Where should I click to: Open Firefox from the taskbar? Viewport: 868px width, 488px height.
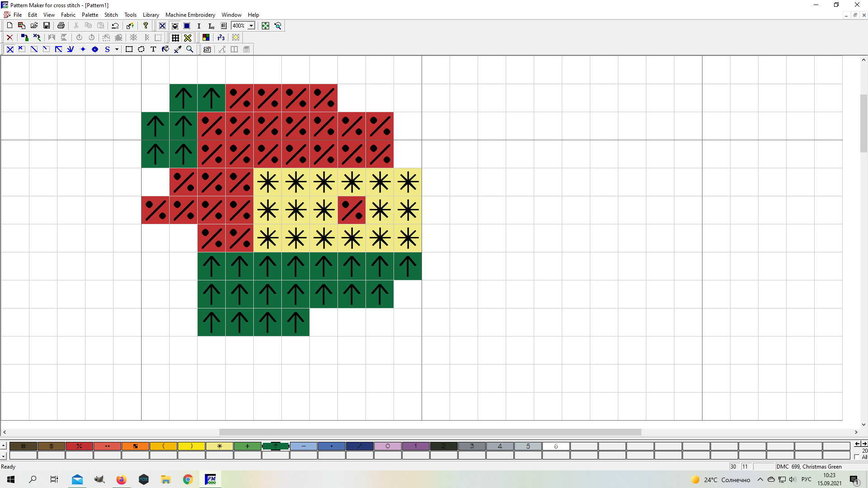coord(121,479)
